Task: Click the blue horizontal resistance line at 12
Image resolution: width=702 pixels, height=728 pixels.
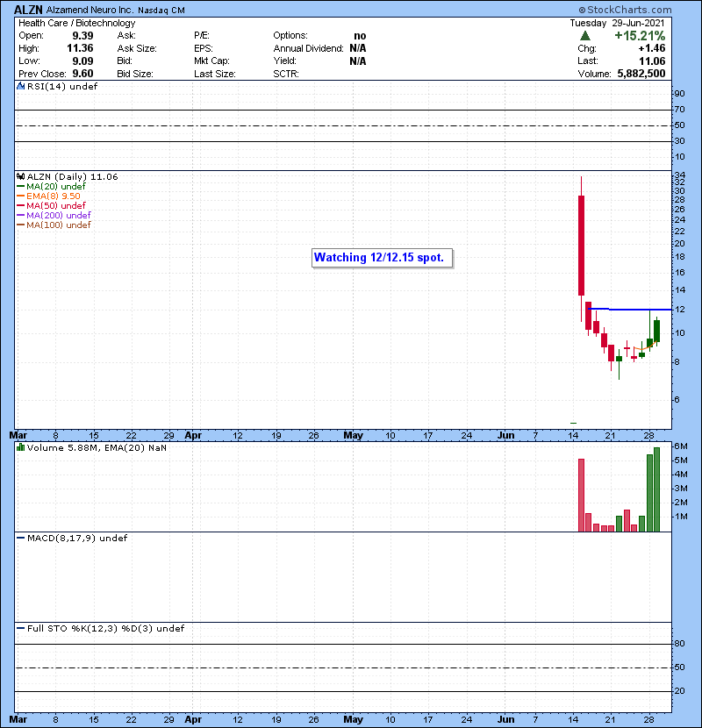Action: click(629, 310)
